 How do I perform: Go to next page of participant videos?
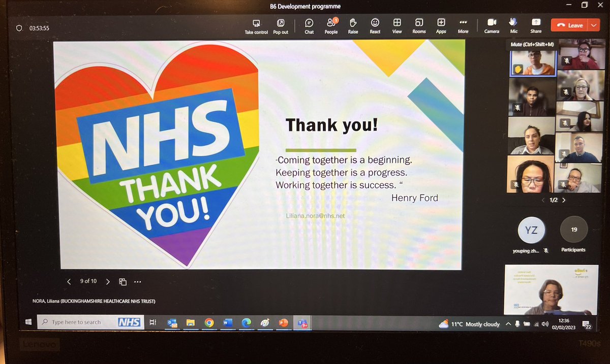[563, 200]
